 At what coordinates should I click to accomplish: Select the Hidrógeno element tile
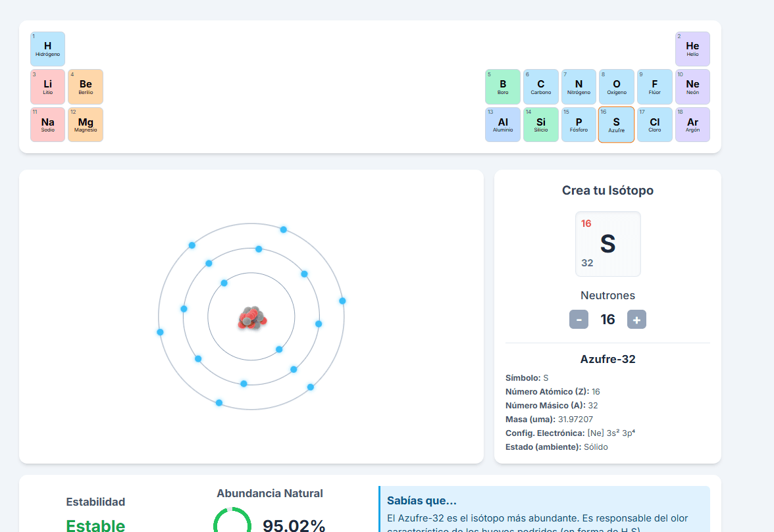(47, 49)
